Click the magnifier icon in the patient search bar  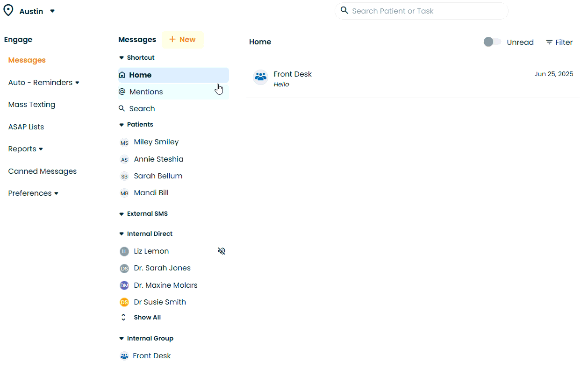(344, 10)
